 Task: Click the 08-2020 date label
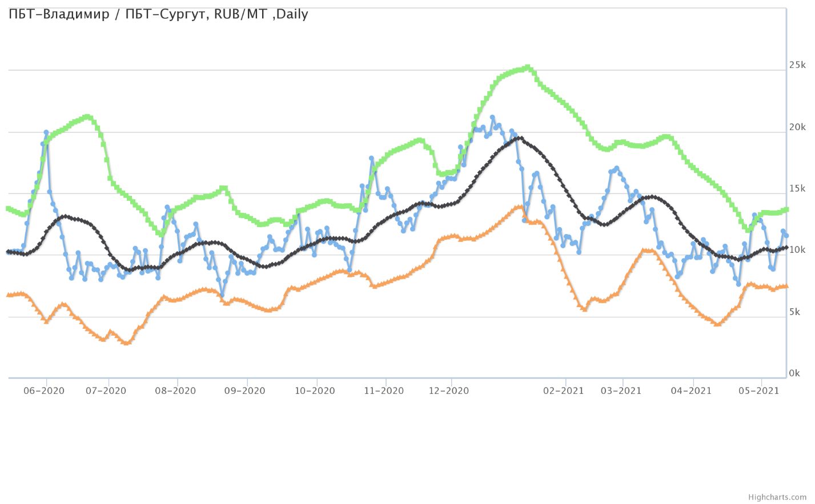(175, 391)
